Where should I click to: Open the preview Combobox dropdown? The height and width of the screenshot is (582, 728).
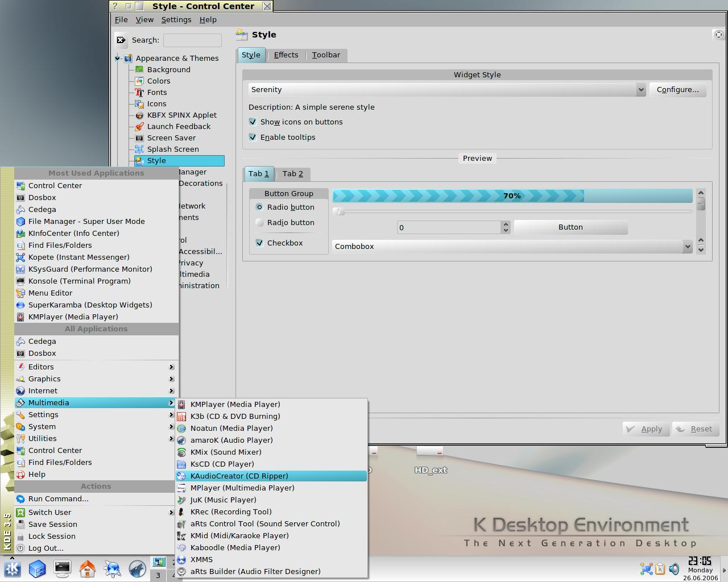pyautogui.click(x=512, y=246)
